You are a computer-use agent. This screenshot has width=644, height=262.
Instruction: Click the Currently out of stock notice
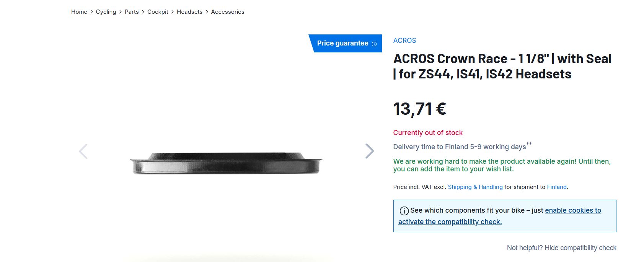click(428, 133)
